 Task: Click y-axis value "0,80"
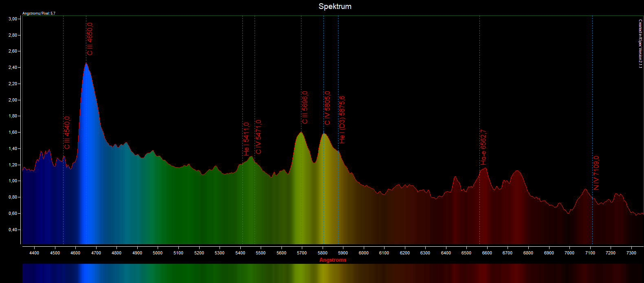pyautogui.click(x=13, y=197)
